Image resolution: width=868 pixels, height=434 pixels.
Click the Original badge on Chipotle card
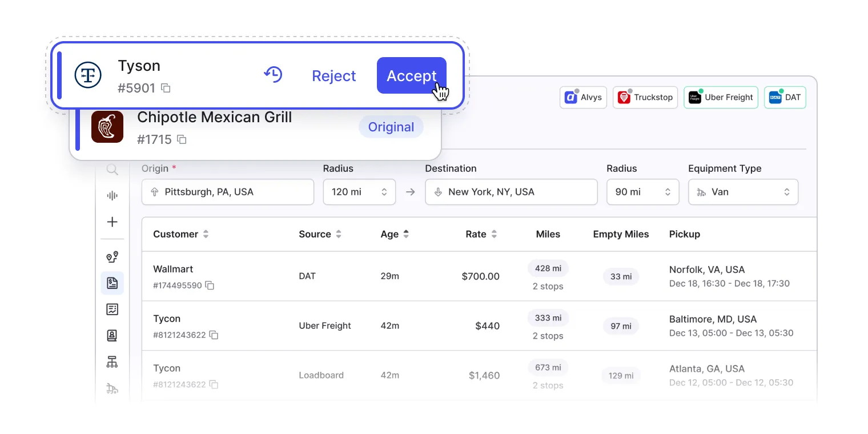391,127
